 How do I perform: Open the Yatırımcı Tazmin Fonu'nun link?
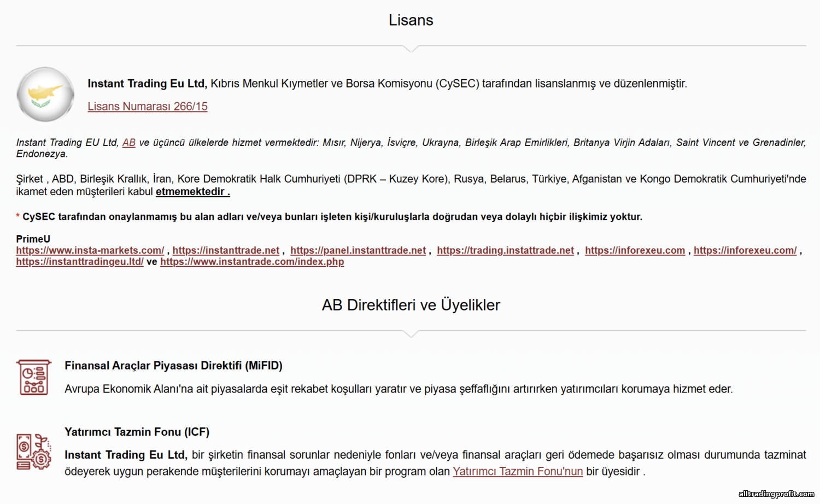click(x=518, y=472)
